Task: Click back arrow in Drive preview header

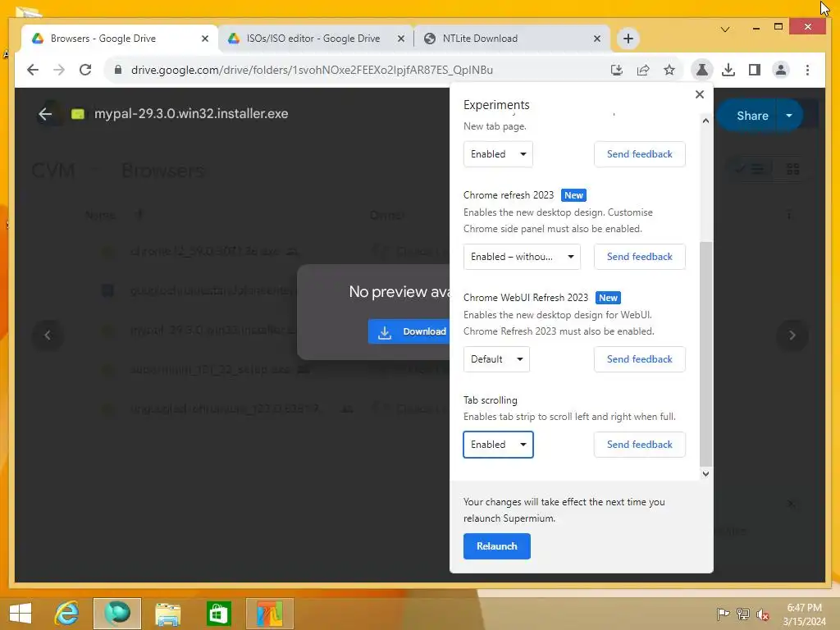Action: click(46, 113)
